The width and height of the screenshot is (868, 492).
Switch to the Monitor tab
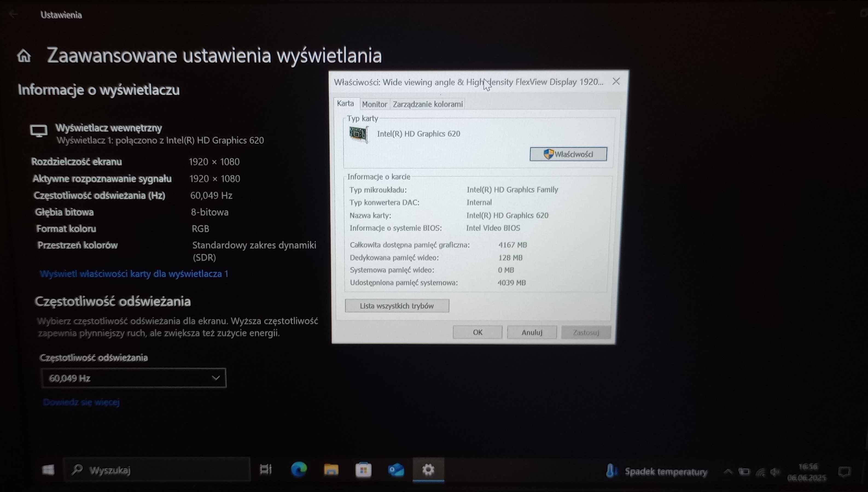(374, 104)
